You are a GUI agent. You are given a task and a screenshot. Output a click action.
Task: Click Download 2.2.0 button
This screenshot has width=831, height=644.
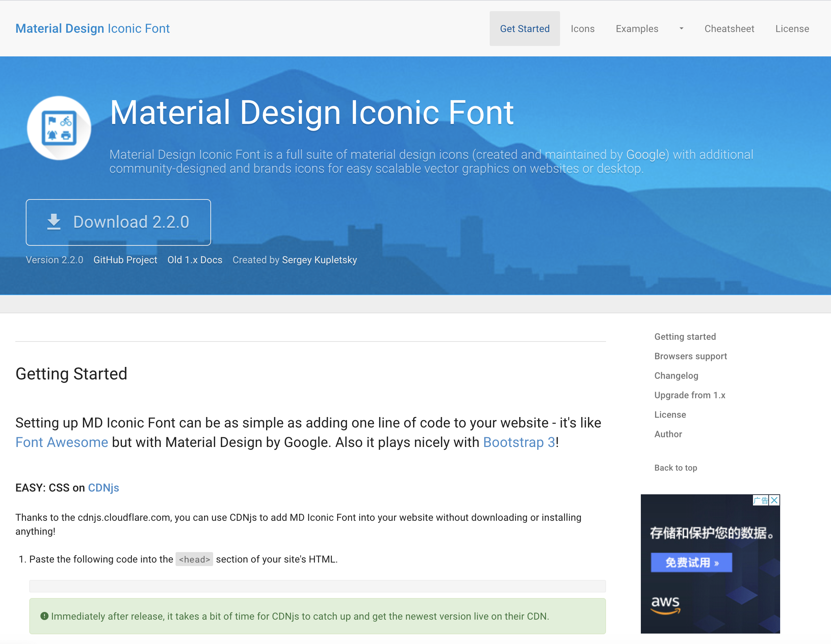pos(118,222)
